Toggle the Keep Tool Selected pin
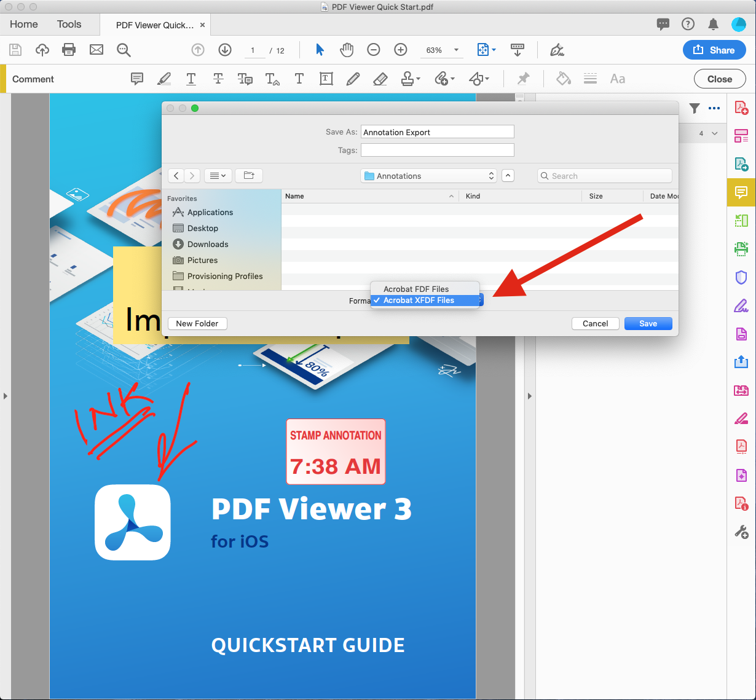The width and height of the screenshot is (756, 700). coord(523,79)
